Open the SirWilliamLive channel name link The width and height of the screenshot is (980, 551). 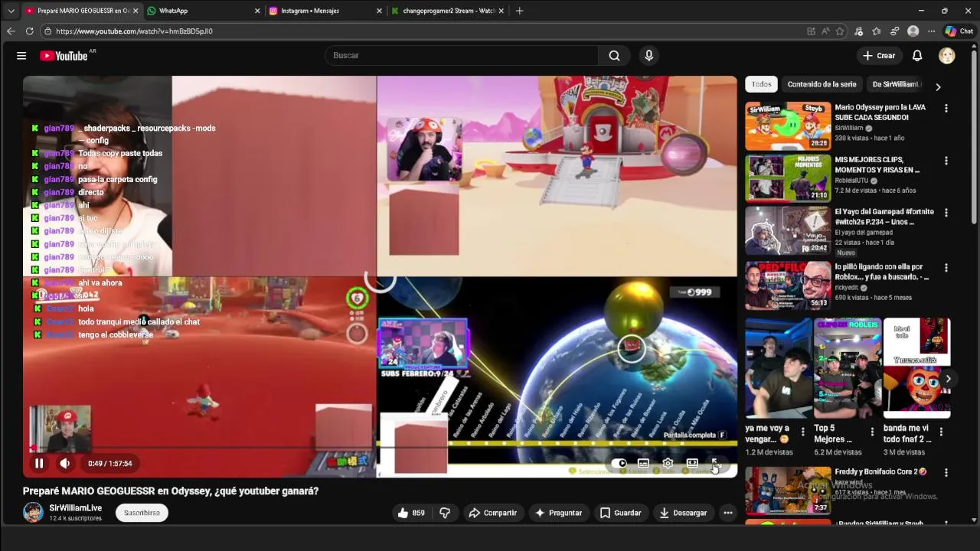(75, 508)
